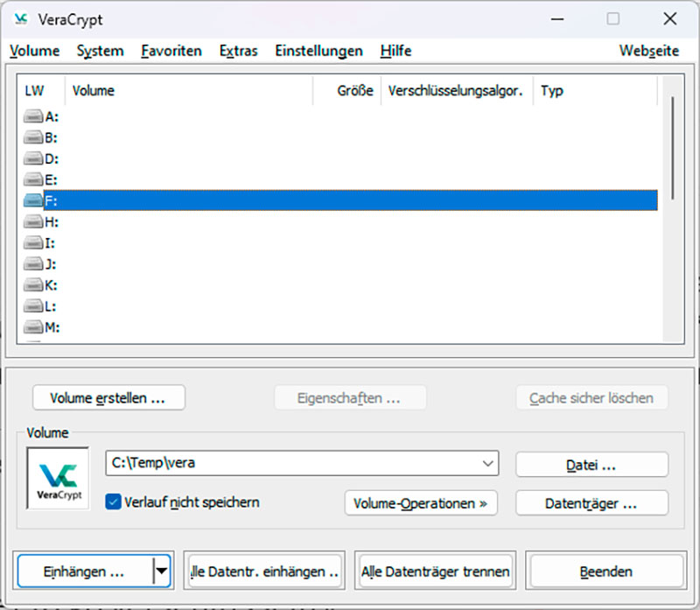The image size is (700, 610).
Task: Click the 'Datenträger ...' button
Action: pos(591,503)
